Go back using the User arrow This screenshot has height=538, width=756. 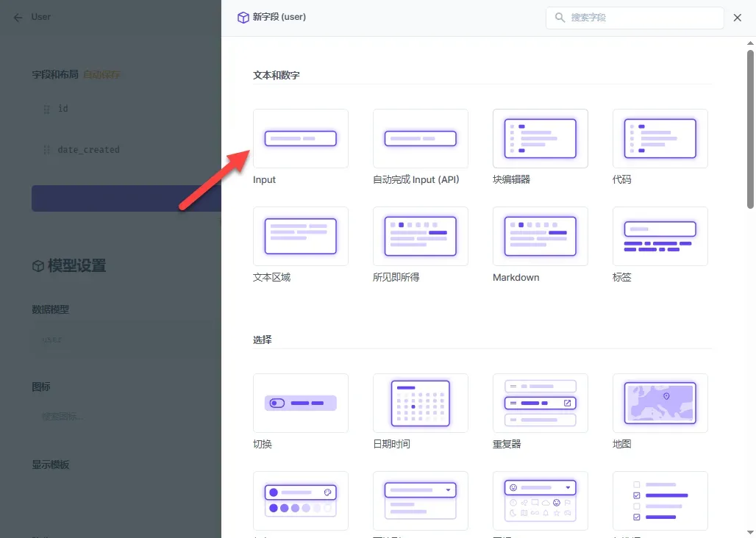tap(18, 18)
